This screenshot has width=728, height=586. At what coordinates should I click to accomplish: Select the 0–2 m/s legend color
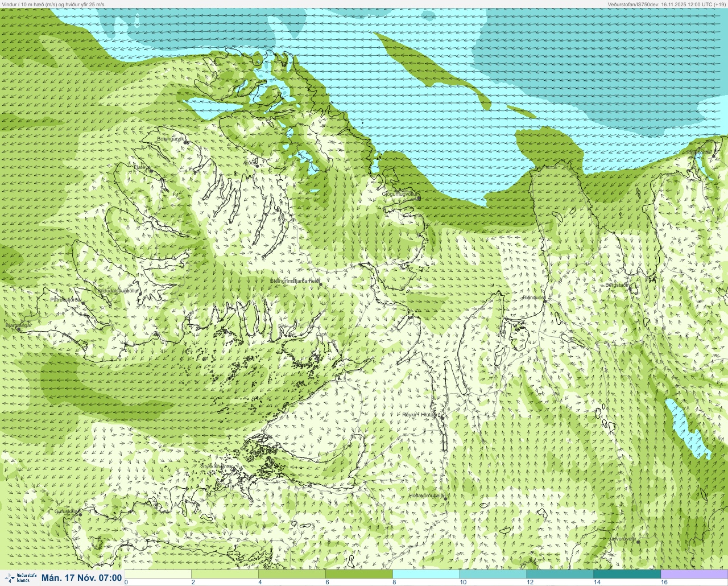158,574
